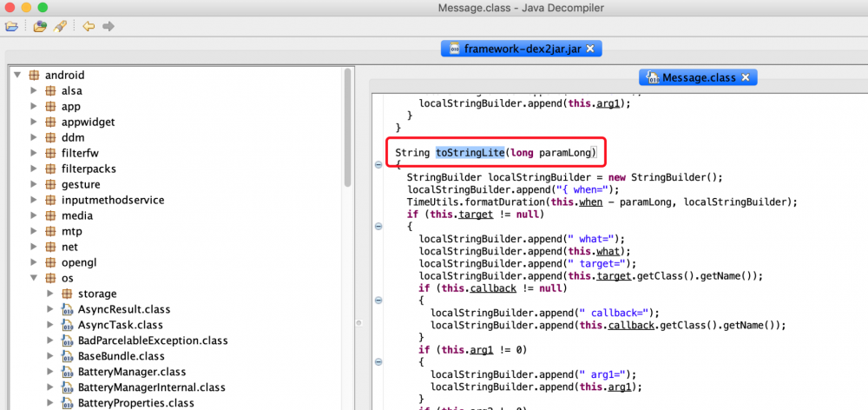Expand the appwidget package
Screen dimensions: 868x410
click(x=35, y=122)
